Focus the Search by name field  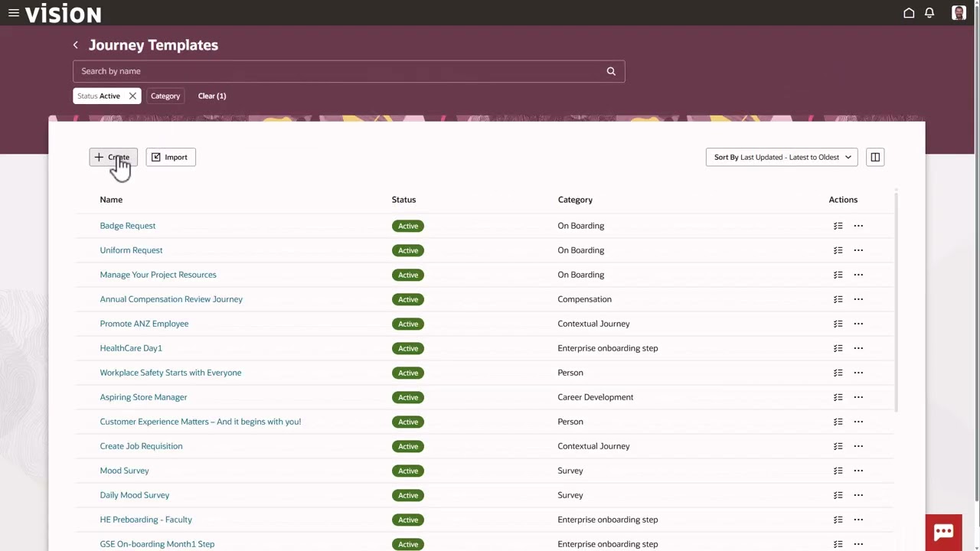pos(349,71)
